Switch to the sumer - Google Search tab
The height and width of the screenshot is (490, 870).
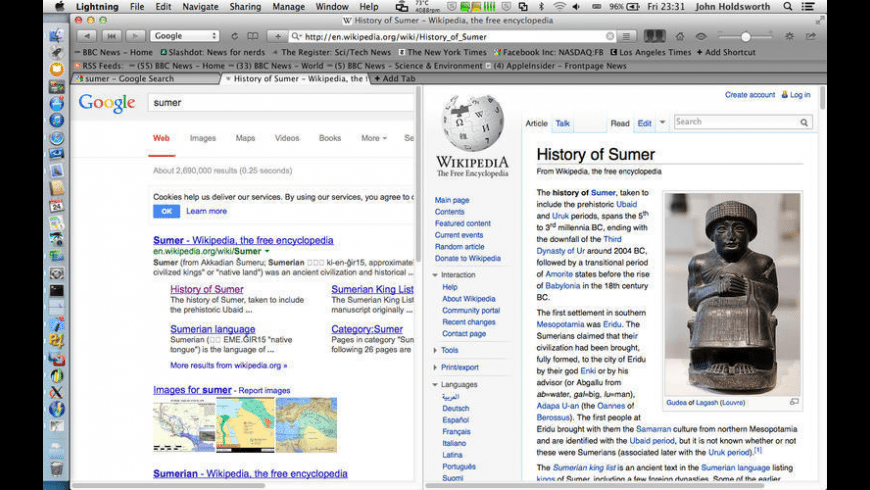tap(144, 79)
